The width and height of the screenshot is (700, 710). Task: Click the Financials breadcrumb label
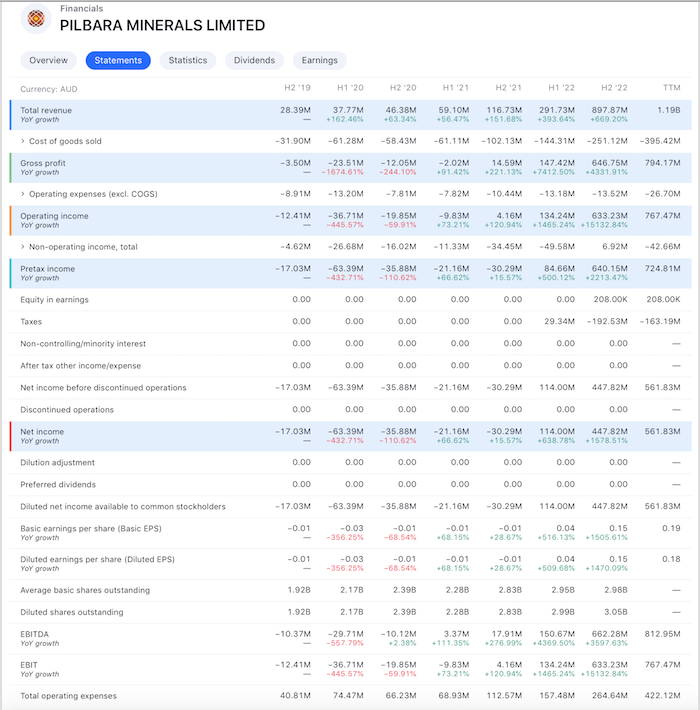click(x=82, y=9)
